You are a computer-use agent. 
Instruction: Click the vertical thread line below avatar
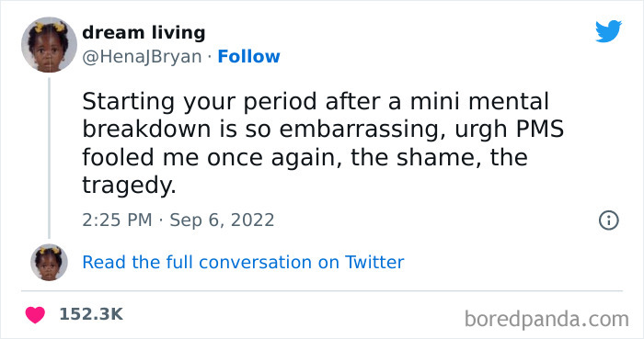tap(50, 158)
